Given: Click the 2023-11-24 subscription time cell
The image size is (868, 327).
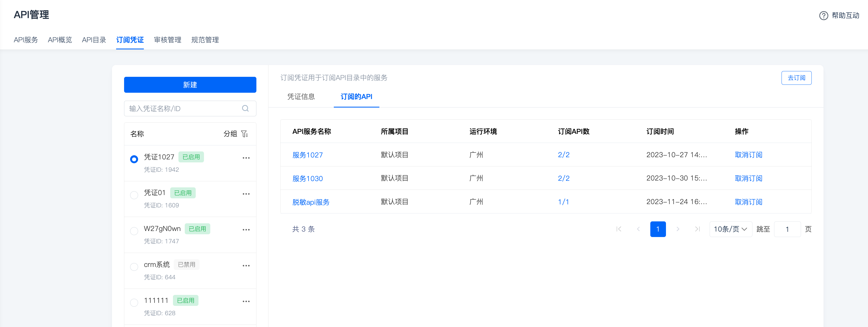Looking at the screenshot, I should [x=677, y=202].
